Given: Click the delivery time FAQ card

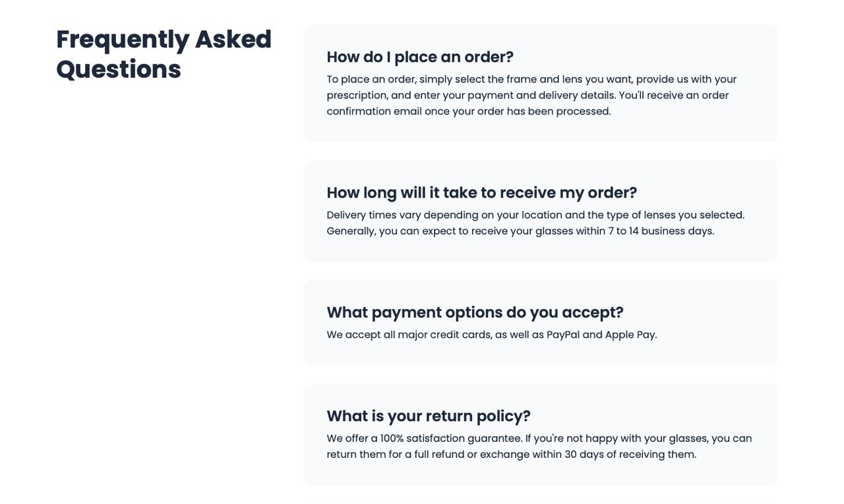Looking at the screenshot, I should pos(541,211).
